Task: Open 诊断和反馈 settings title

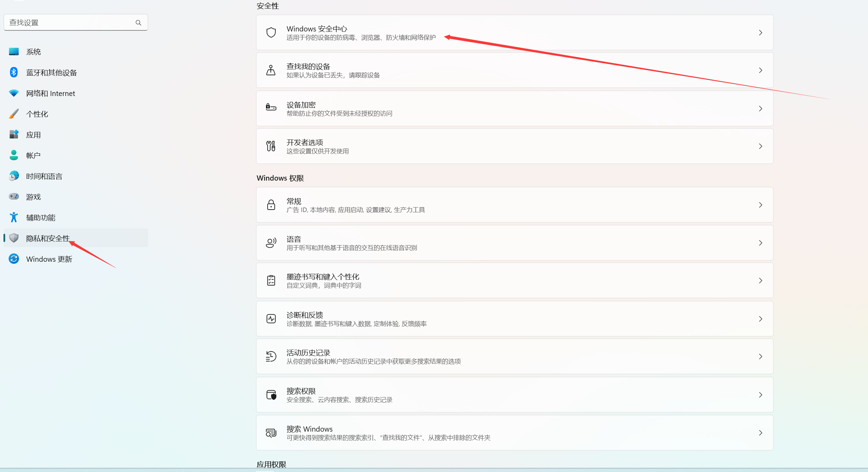Action: pos(305,315)
